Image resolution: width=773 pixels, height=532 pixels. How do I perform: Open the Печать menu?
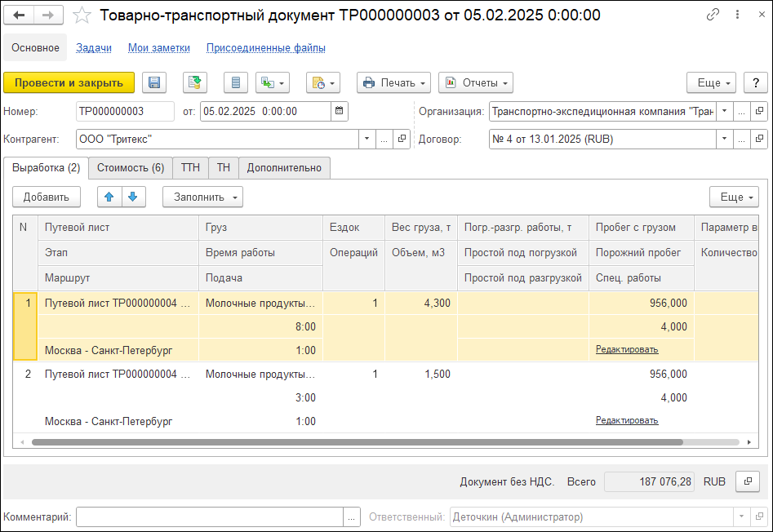[x=394, y=82]
